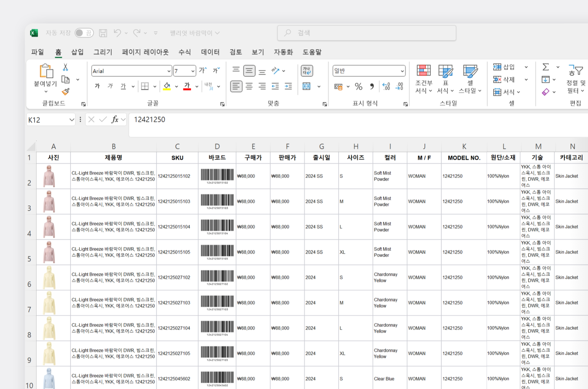The height and width of the screenshot is (389, 588).
Task: Click the 삽입 insert cells button
Action: tap(504, 67)
